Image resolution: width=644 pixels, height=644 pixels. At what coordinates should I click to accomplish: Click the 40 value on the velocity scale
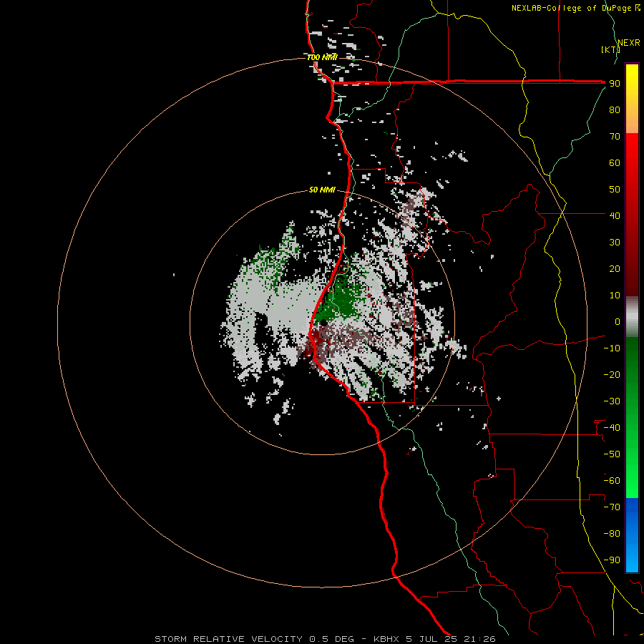pyautogui.click(x=615, y=215)
